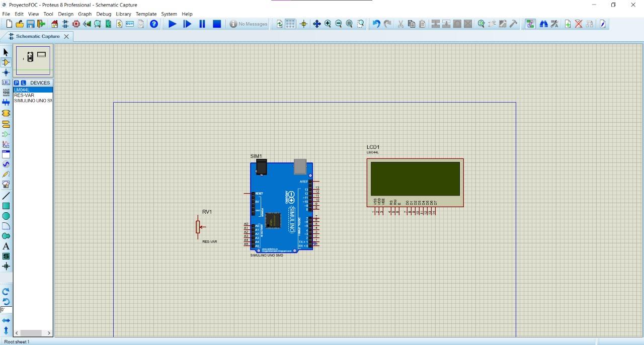Save the project with the disk icon

pyautogui.click(x=31, y=24)
